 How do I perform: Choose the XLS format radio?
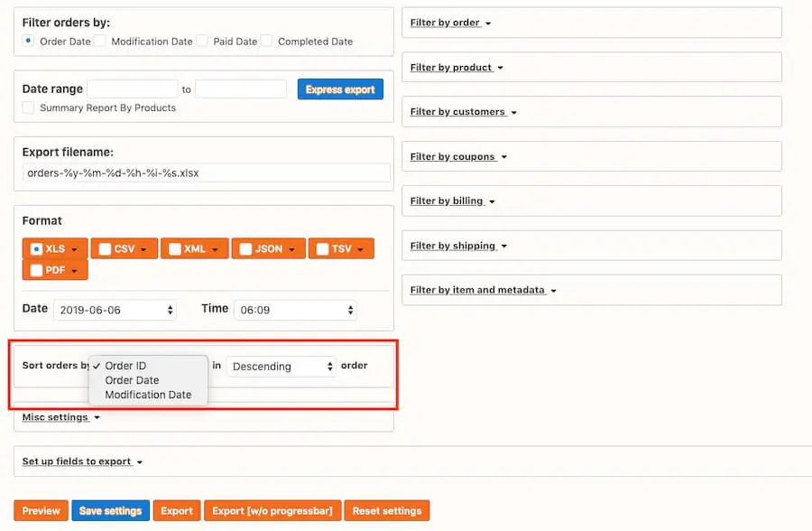(x=36, y=249)
